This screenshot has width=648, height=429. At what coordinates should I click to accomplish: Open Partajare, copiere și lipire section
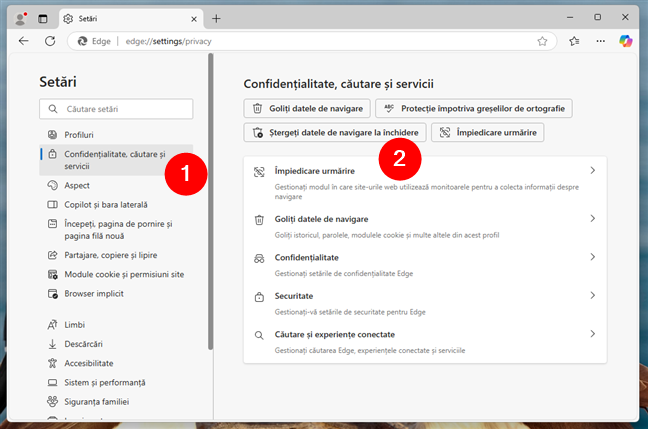116,255
